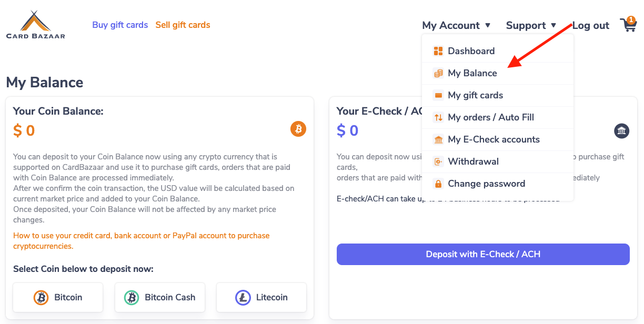Click the Dashboard grid icon
The width and height of the screenshot is (644, 324).
[438, 51]
